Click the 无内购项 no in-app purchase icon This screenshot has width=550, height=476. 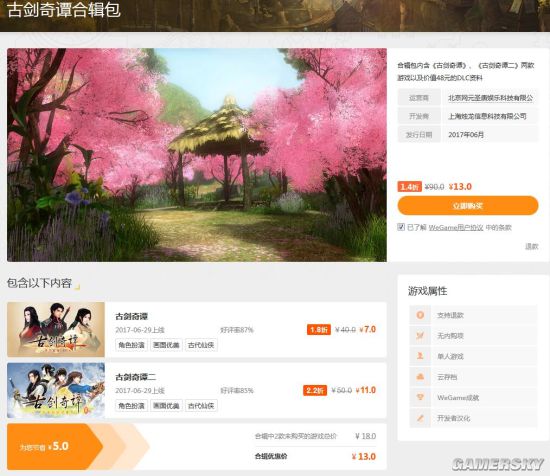420,336
